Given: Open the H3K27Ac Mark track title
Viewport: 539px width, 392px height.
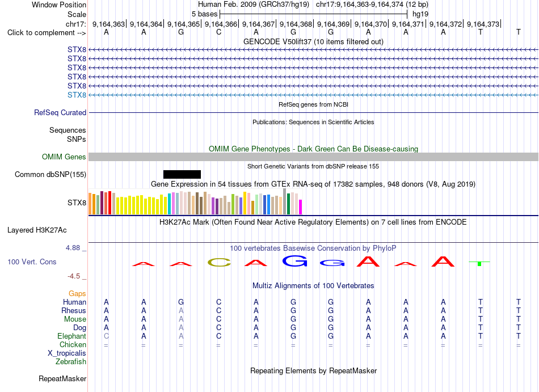Looking at the screenshot, I should pos(313,222).
